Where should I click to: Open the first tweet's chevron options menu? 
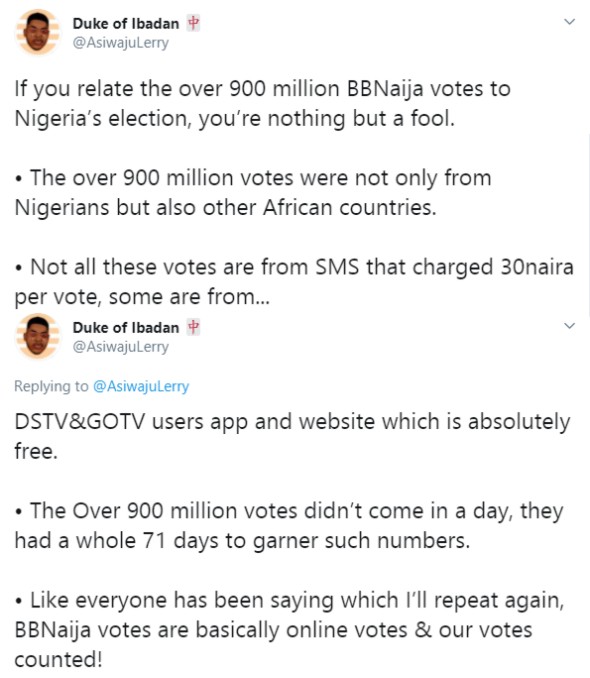pyautogui.click(x=570, y=22)
